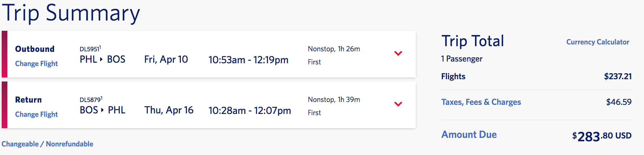The height and width of the screenshot is (155, 644).
Task: Expand the Outbound flight details chevron
Action: coord(398,53)
